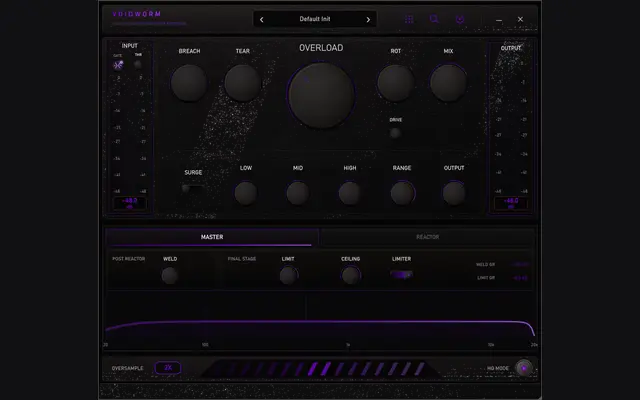
Task: Flip the SURGE switch
Action: (x=193, y=188)
